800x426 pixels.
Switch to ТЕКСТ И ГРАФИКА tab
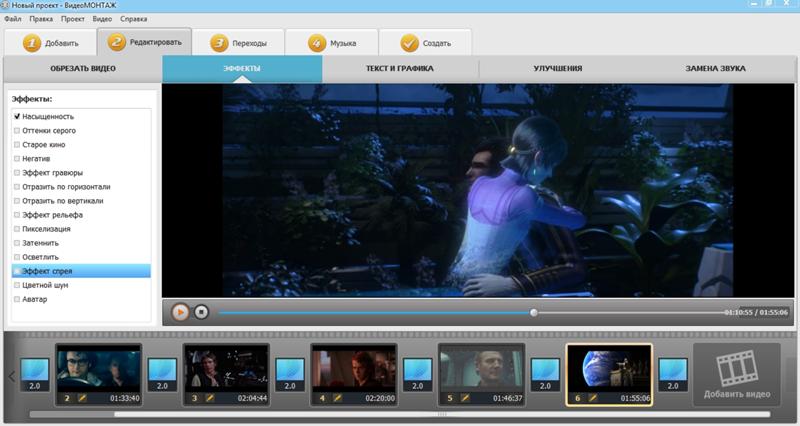pos(399,68)
